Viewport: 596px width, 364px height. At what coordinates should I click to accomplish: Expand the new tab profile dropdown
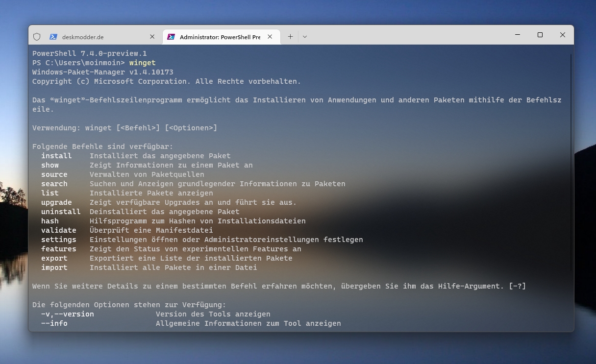(305, 37)
